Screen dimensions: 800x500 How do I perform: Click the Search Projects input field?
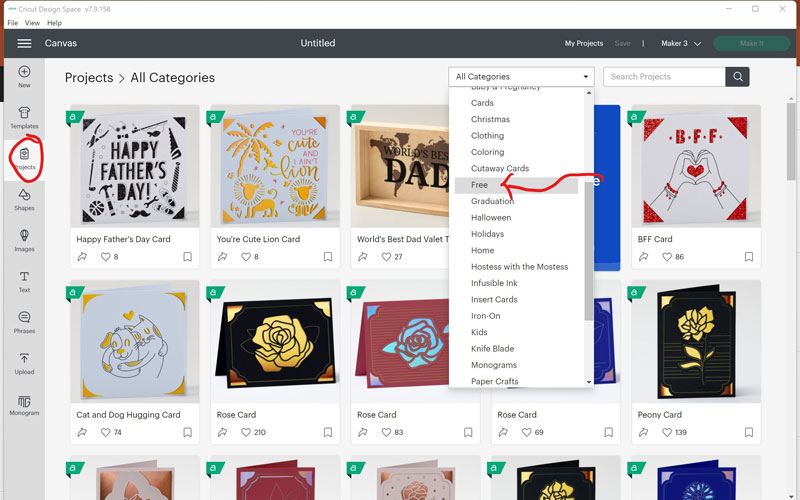tap(664, 77)
